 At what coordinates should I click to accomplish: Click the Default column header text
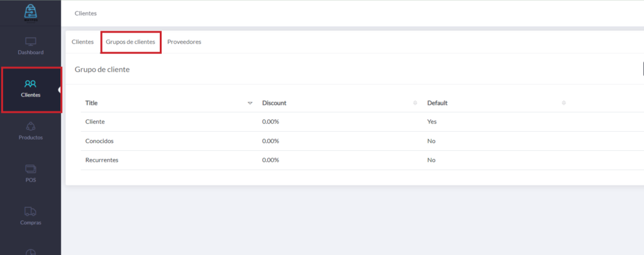coord(437,103)
